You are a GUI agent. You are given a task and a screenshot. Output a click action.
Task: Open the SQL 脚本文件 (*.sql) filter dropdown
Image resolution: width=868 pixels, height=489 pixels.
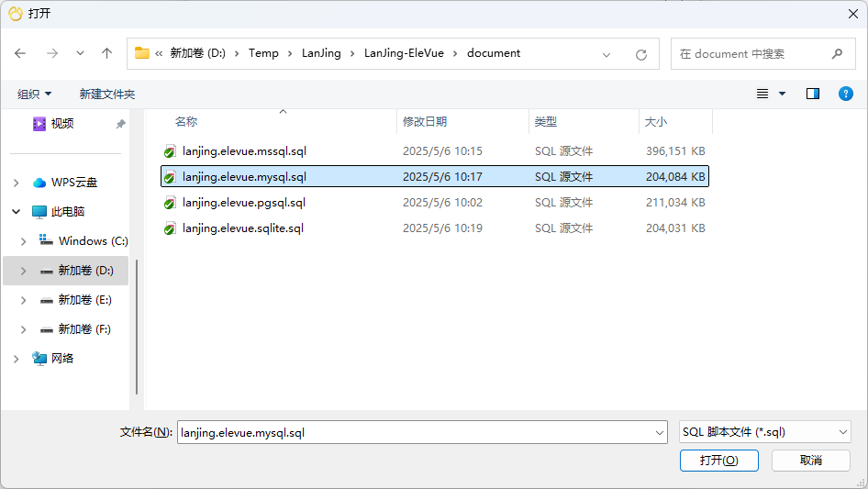765,432
